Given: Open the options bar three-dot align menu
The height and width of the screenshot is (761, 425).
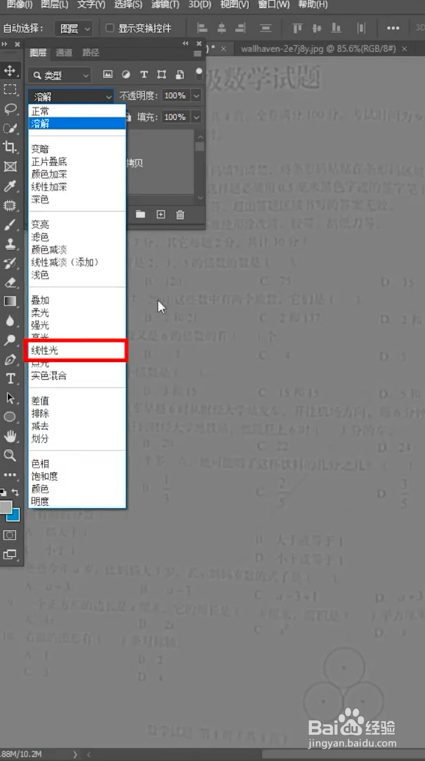Looking at the screenshot, I should [x=392, y=28].
